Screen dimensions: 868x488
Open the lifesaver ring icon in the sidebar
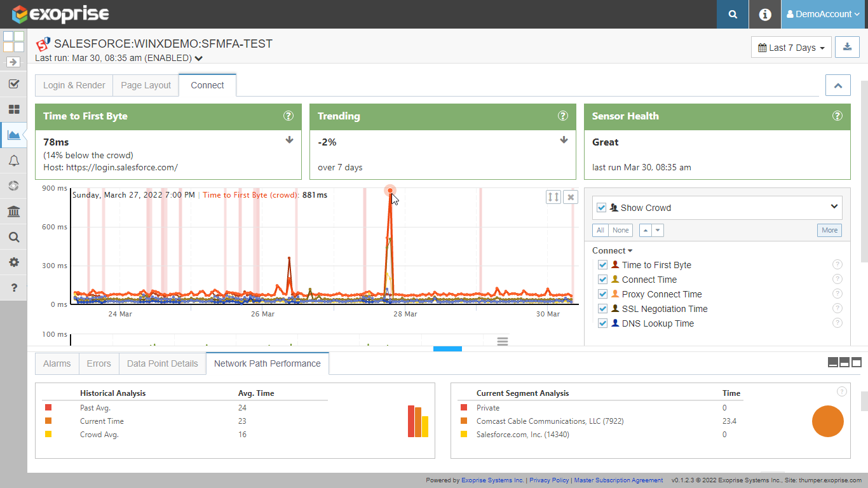13,186
